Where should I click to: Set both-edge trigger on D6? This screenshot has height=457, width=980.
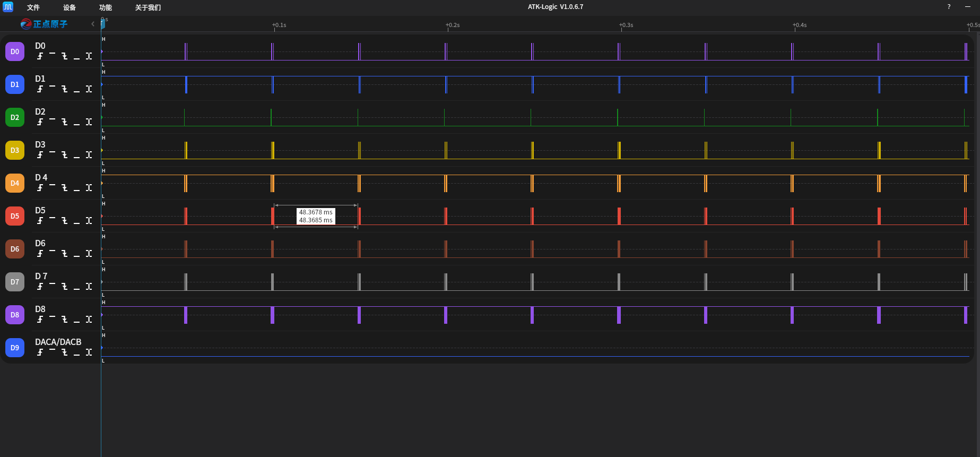click(x=89, y=254)
